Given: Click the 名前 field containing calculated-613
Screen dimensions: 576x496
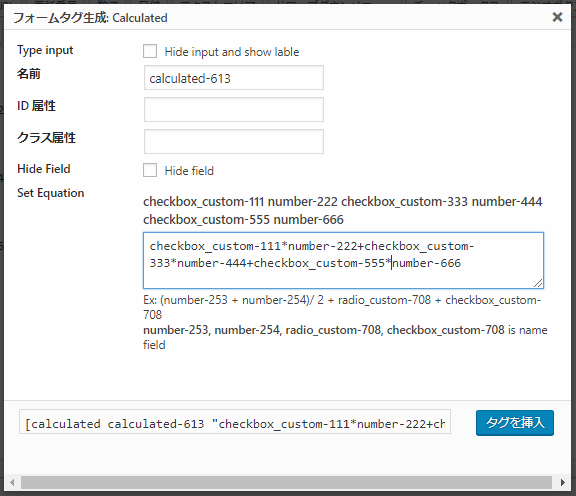Looking at the screenshot, I should click(x=234, y=78).
